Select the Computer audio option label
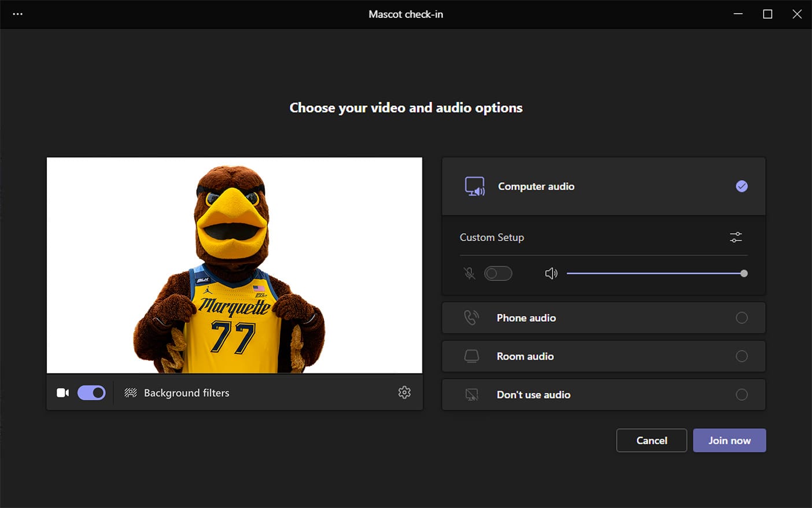The image size is (812, 508). [x=536, y=186]
